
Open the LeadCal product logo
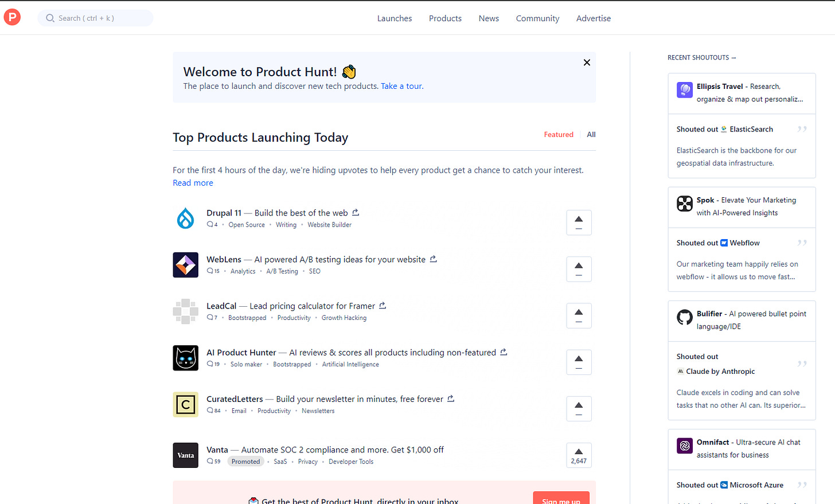185,311
